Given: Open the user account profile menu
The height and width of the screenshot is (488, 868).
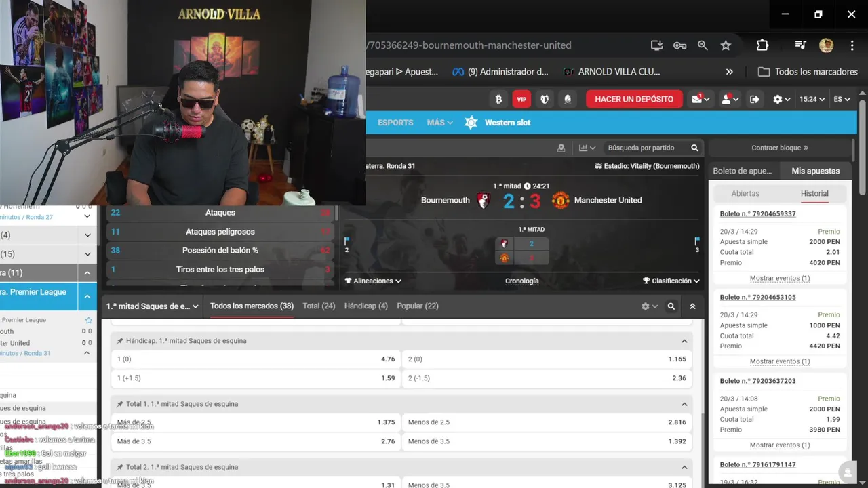Looking at the screenshot, I should (730, 99).
